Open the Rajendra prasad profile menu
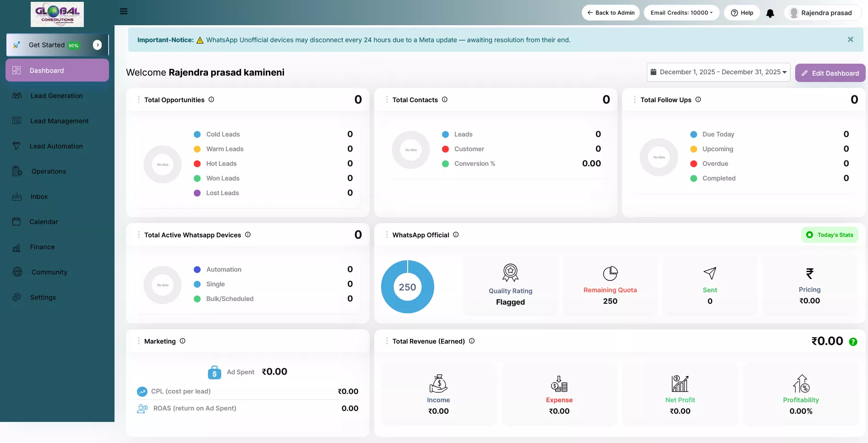Viewport: 868px width, 443px height. click(x=822, y=13)
